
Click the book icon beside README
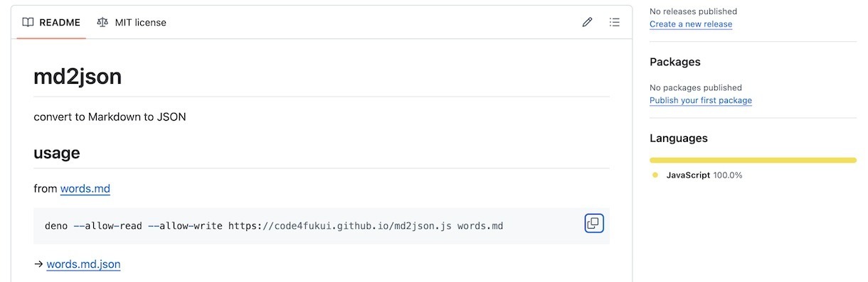28,22
